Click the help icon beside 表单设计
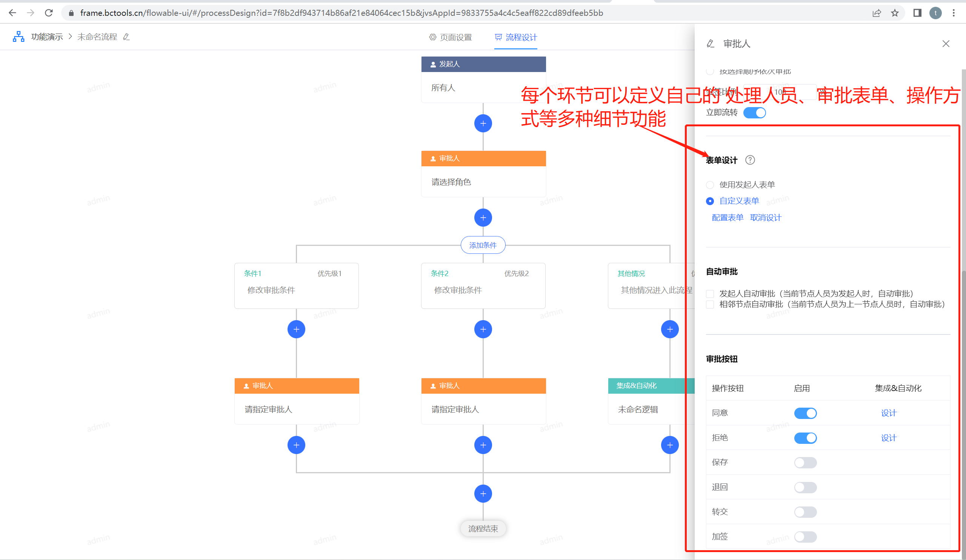 pyautogui.click(x=750, y=160)
